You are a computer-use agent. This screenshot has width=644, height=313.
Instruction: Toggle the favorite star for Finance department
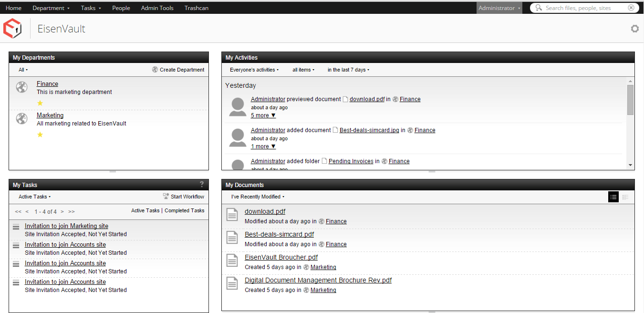[40, 103]
